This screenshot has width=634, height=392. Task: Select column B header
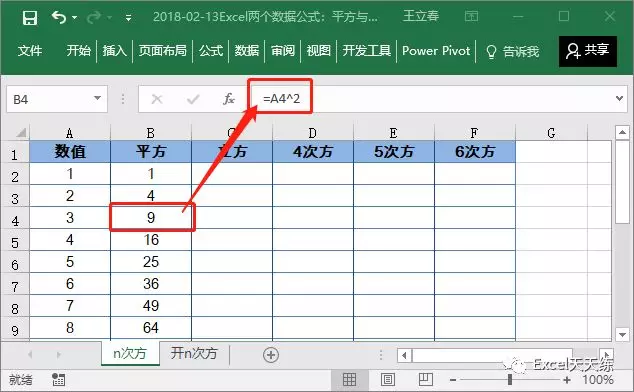pos(150,133)
